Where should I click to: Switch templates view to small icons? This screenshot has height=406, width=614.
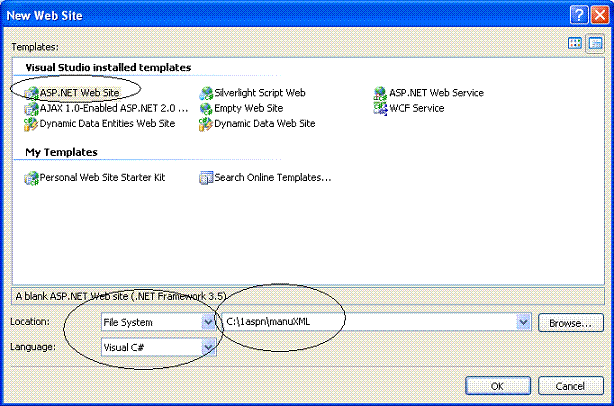click(595, 43)
